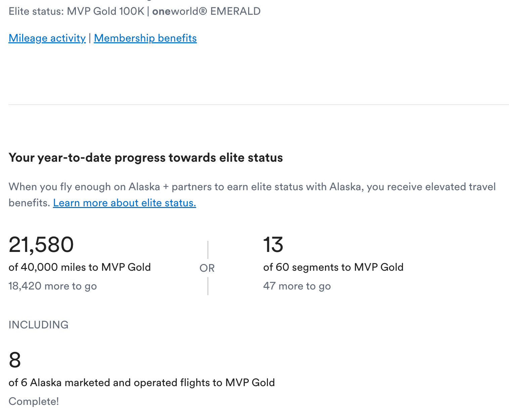Click the INCLUDING section label
The height and width of the screenshot is (420, 509).
click(38, 324)
